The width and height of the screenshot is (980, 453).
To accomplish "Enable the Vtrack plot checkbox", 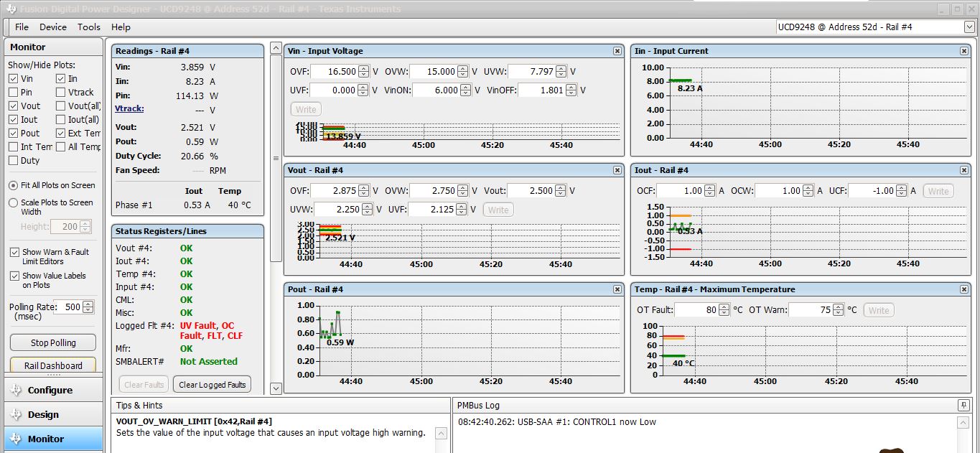I will pos(61,93).
